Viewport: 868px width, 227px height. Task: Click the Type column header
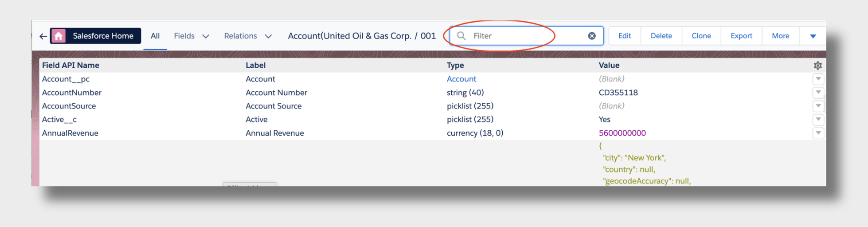pyautogui.click(x=455, y=65)
